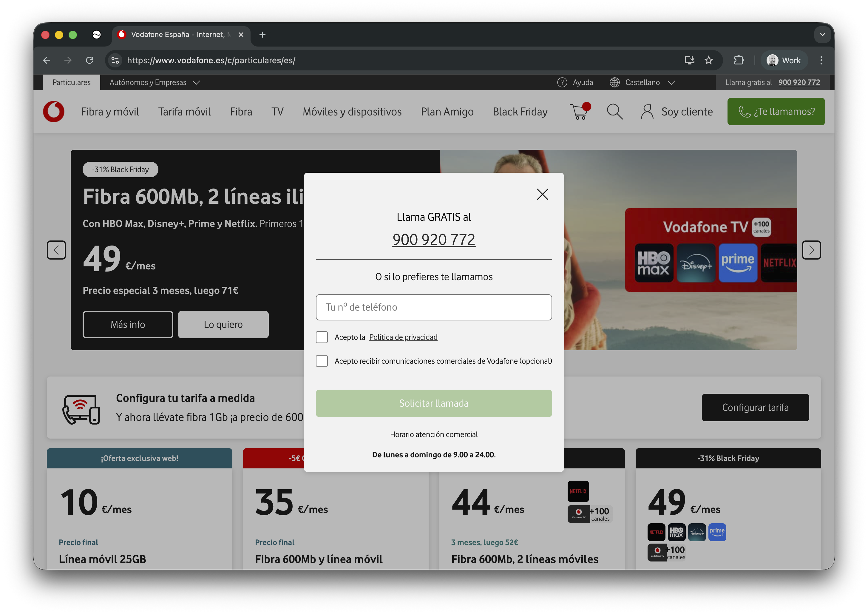Open the Fibra y móvil menu
This screenshot has height=614, width=868.
(x=110, y=112)
